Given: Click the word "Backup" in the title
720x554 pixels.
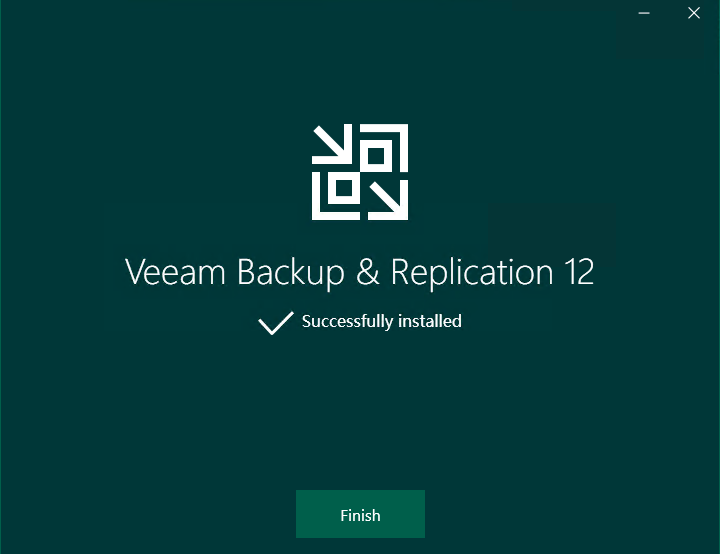Looking at the screenshot, I should tap(290, 272).
